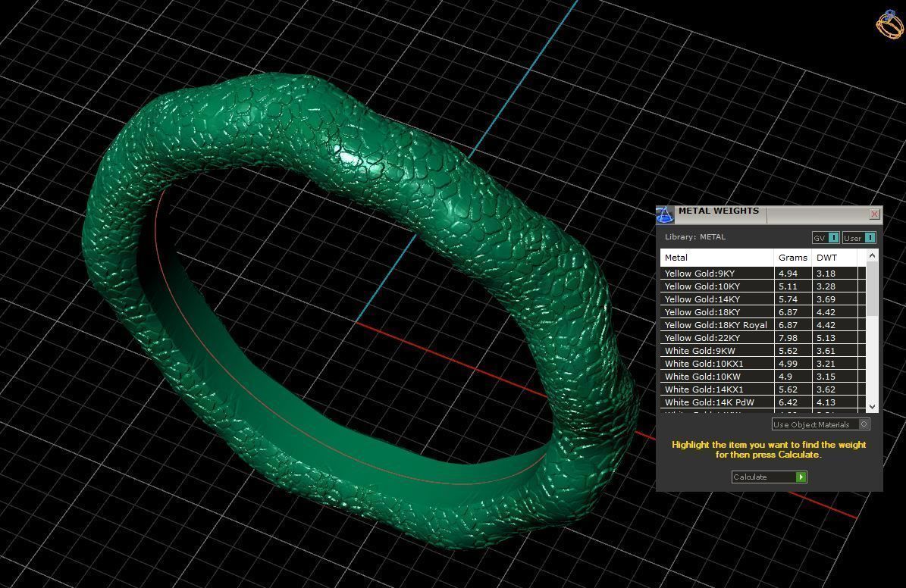Click the 5.74 grams value for 14KY
This screenshot has width=906, height=588.
pos(788,299)
